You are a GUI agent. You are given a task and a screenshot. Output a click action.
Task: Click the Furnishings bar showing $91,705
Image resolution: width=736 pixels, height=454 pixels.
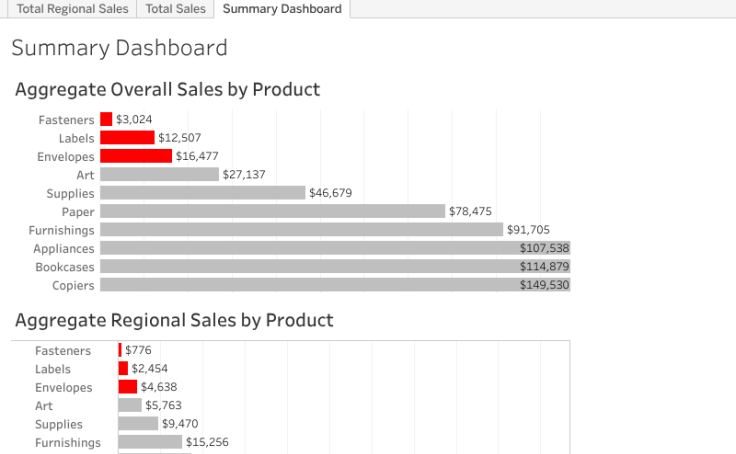click(x=301, y=230)
